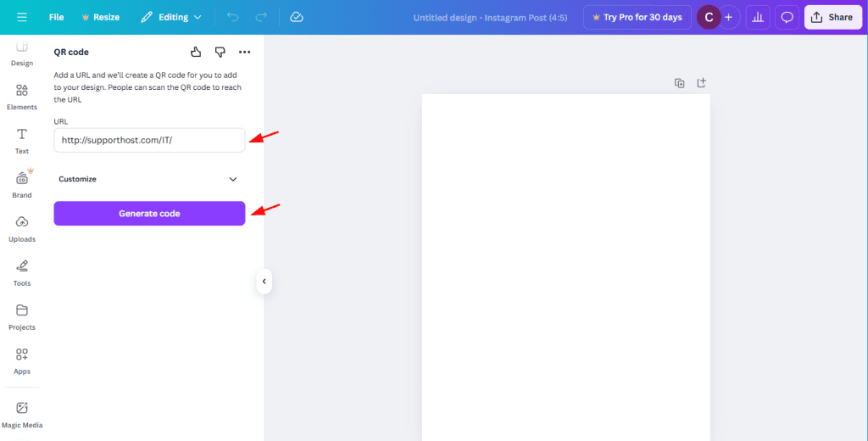Image resolution: width=868 pixels, height=441 pixels.
Task: Open the QR code more options menu
Action: tap(245, 52)
